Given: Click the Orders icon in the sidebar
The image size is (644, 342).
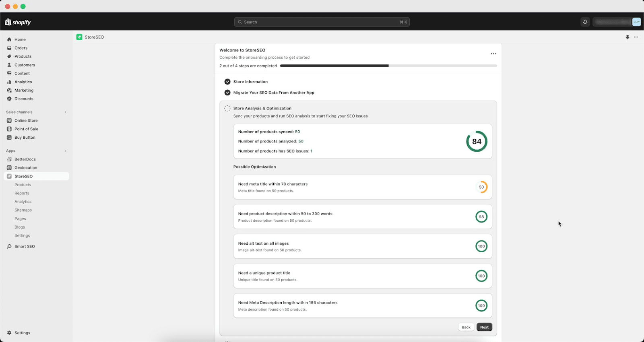Looking at the screenshot, I should point(9,48).
